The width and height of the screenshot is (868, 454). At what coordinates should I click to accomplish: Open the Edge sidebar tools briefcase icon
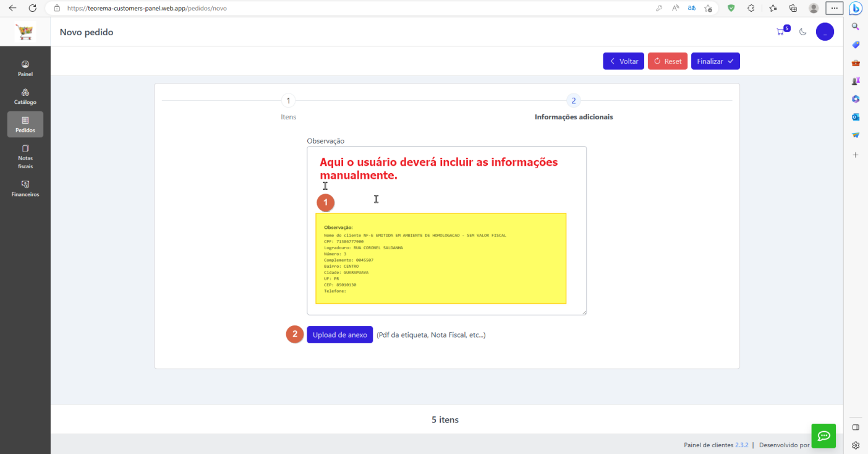pyautogui.click(x=856, y=62)
